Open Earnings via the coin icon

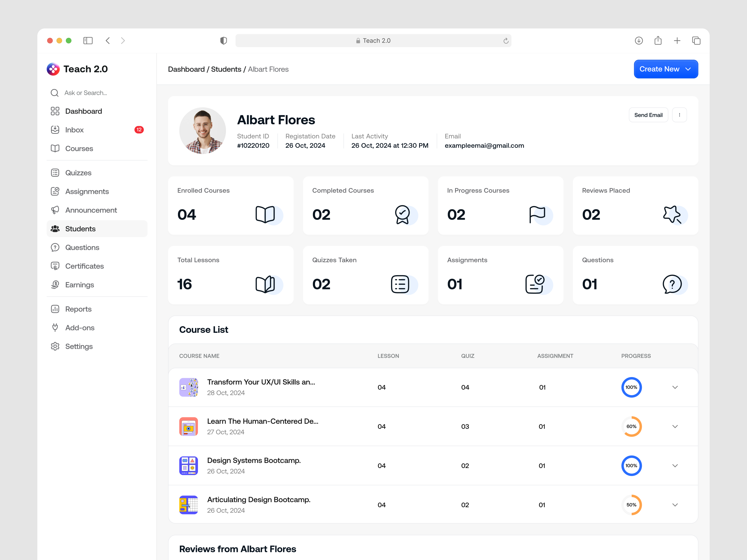pyautogui.click(x=55, y=285)
